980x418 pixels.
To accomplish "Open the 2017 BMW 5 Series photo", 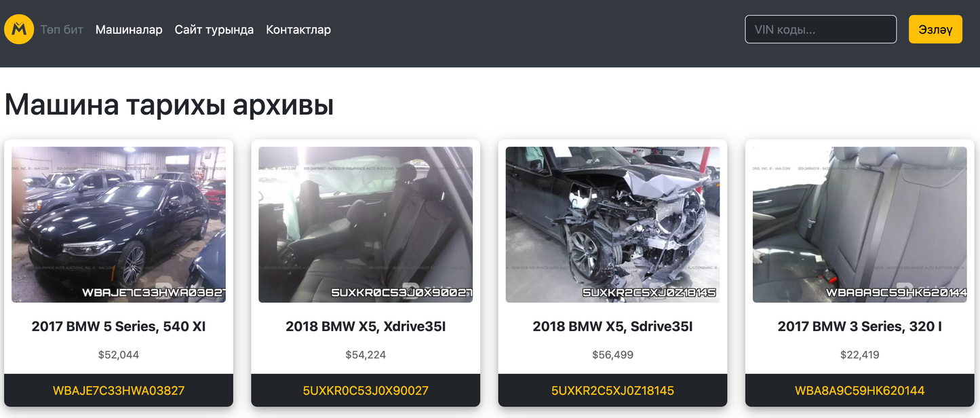I will coord(119,225).
